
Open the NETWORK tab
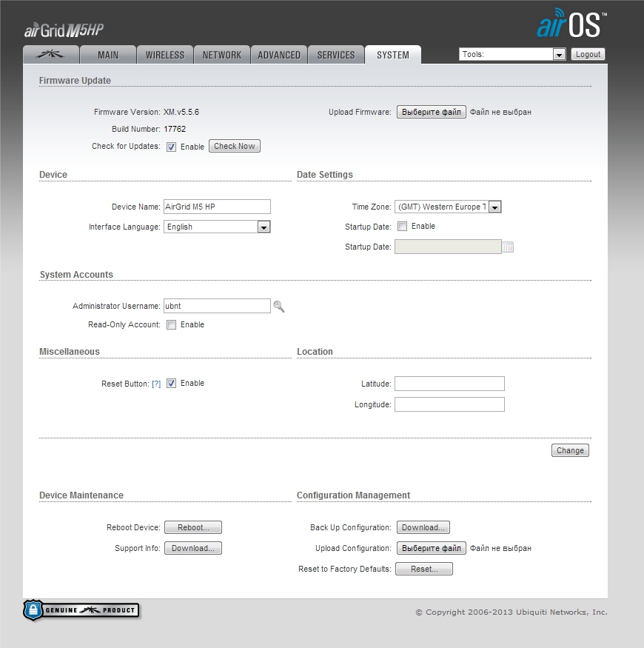[x=222, y=55]
